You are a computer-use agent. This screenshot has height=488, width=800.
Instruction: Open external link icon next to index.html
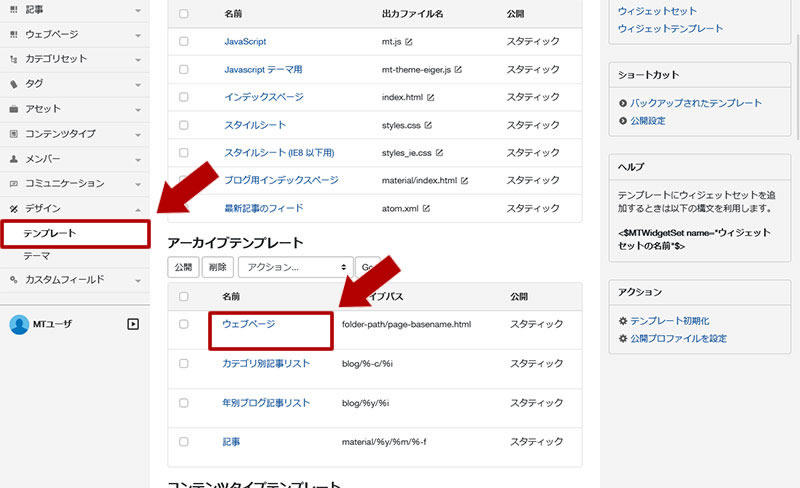pos(431,97)
